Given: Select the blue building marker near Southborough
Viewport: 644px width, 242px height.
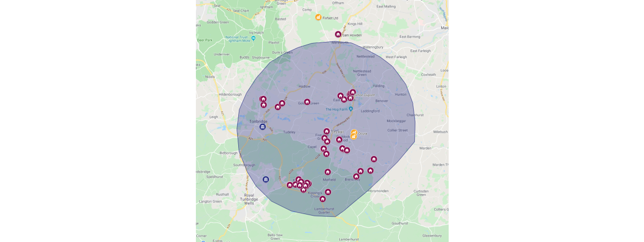Looking at the screenshot, I should tap(266, 179).
